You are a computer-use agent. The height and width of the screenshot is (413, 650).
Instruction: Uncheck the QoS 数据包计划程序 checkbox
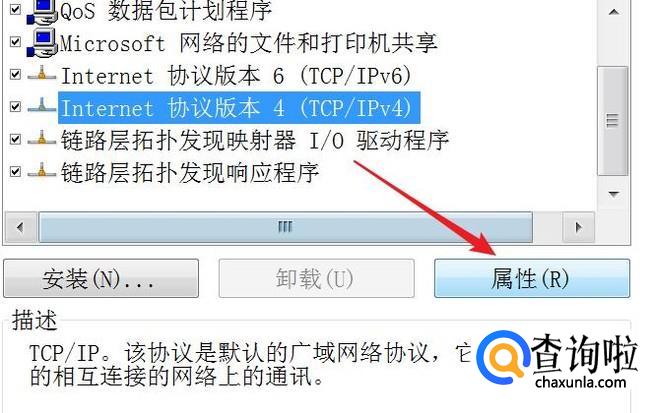click(15, 10)
